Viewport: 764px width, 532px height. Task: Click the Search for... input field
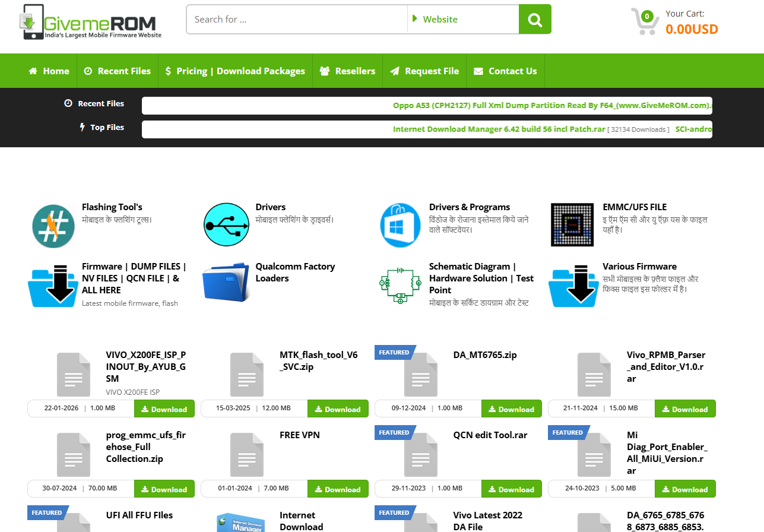pos(297,20)
